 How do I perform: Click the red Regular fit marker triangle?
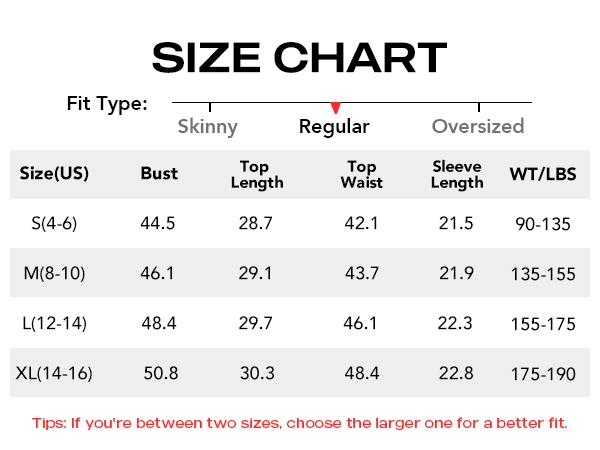click(x=335, y=108)
